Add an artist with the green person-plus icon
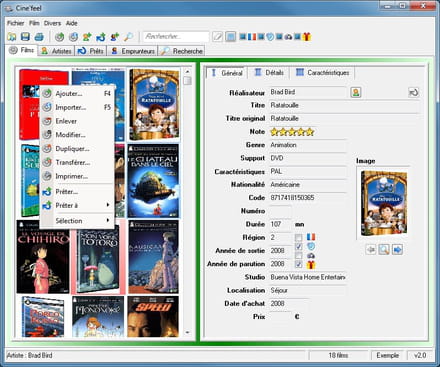The image size is (440, 367). click(87, 37)
